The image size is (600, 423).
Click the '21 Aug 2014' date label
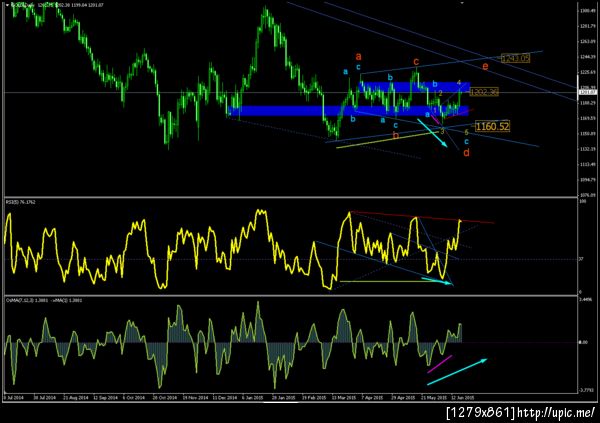[76, 398]
